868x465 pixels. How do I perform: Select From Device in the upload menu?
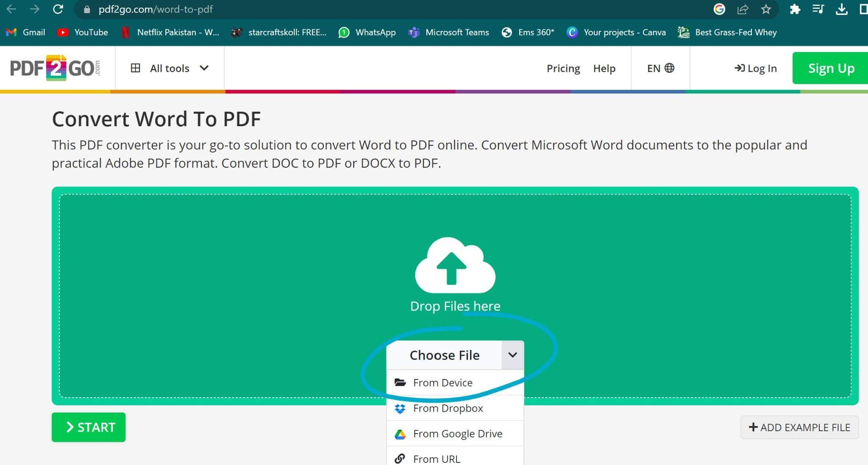coord(442,382)
